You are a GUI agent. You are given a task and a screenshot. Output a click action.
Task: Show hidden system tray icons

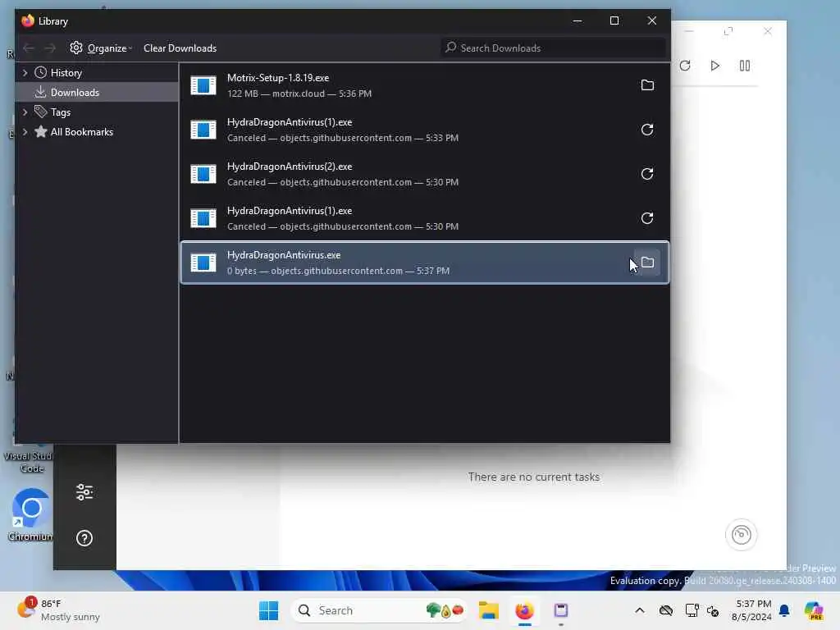pos(640,610)
